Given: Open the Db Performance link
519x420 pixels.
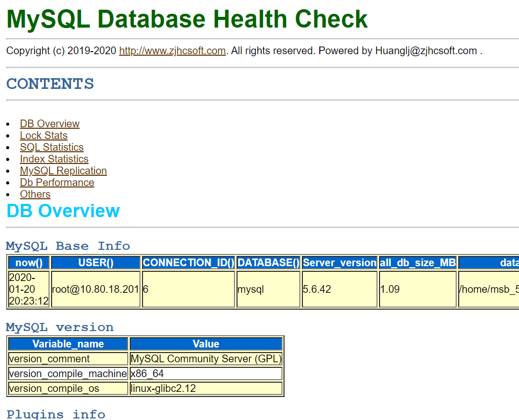Looking at the screenshot, I should point(57,182).
